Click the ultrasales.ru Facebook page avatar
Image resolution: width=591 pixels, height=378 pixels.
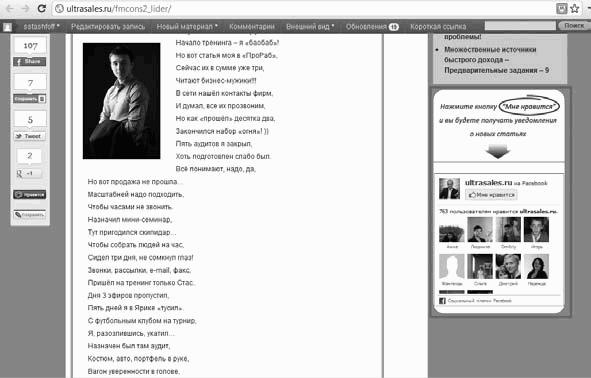[449, 188]
